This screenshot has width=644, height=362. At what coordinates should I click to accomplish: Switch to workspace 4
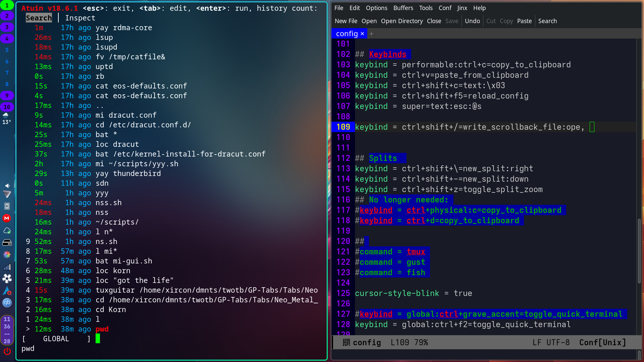point(7,39)
